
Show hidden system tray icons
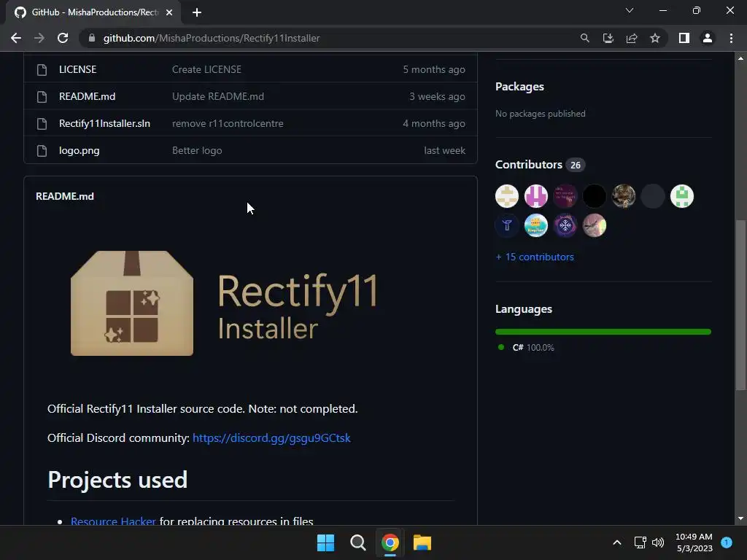617,542
